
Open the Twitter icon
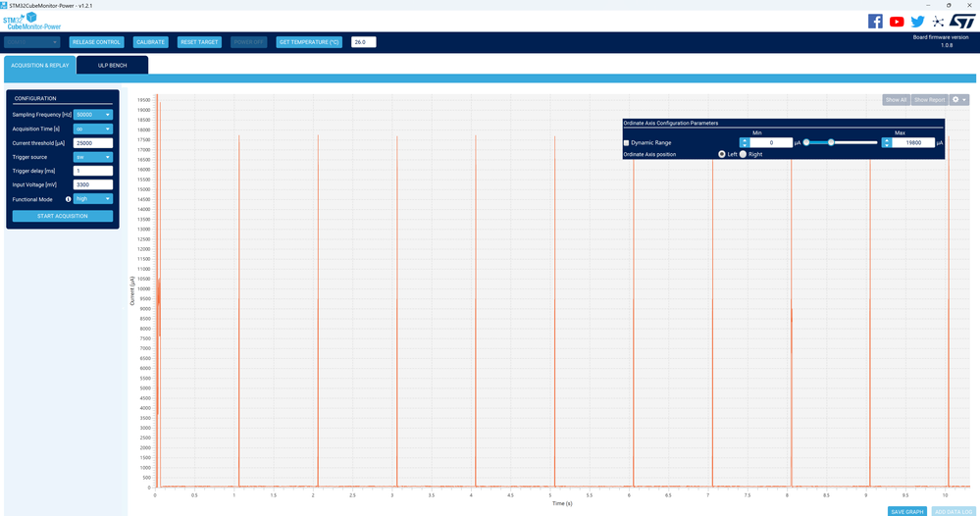(x=917, y=22)
